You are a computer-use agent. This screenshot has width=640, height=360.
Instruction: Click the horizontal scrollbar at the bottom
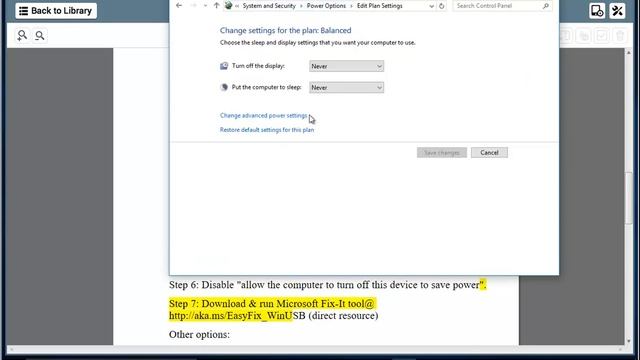coord(316,349)
